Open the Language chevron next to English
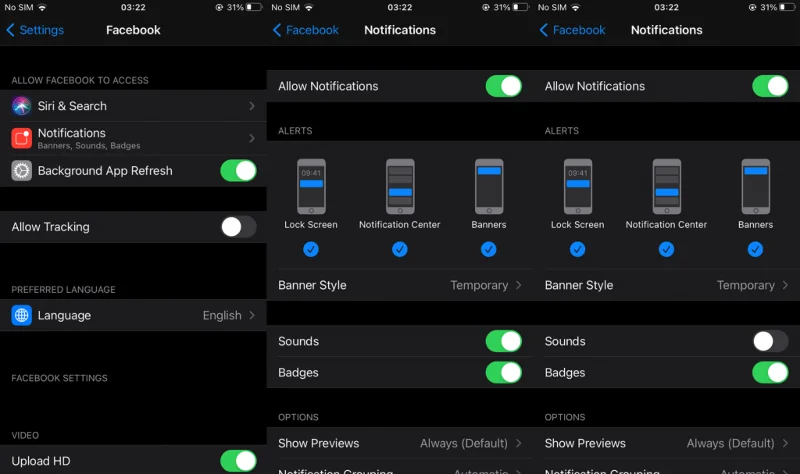The image size is (800, 474). pos(252,315)
